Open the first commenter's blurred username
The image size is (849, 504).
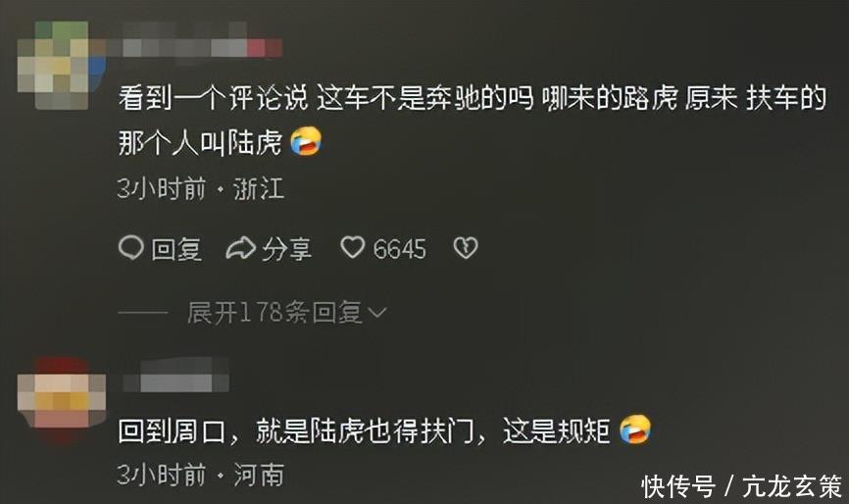195,48
